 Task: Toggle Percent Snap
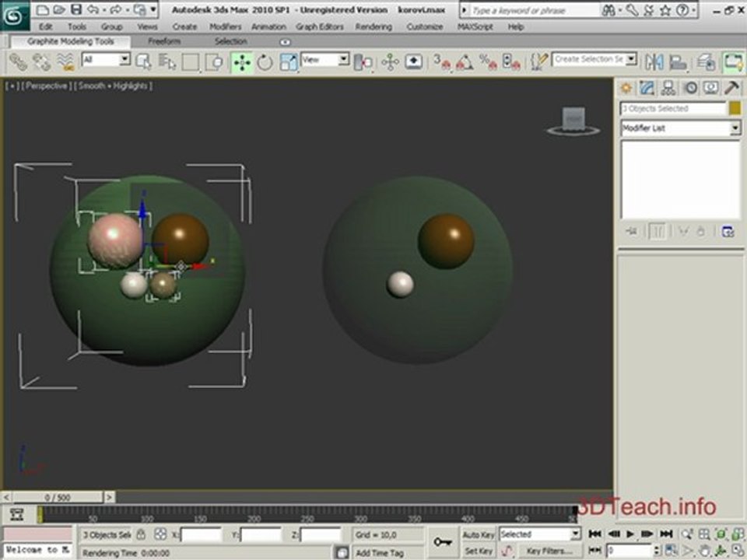488,62
